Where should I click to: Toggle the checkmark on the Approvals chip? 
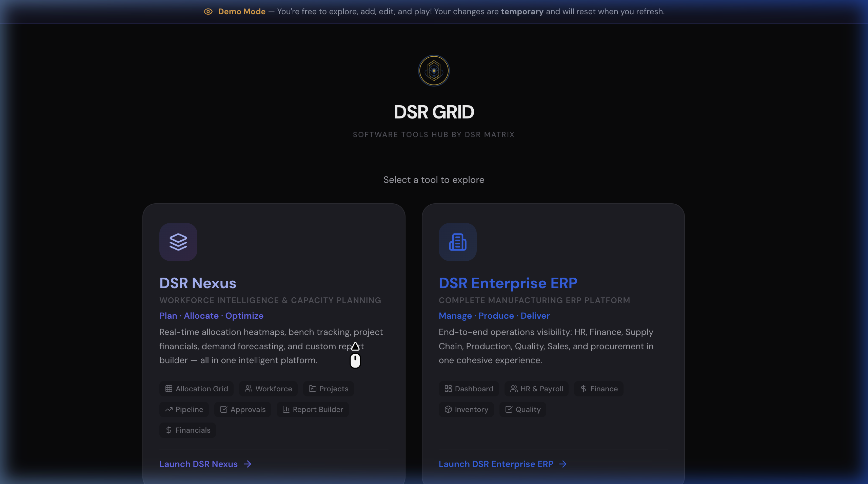click(224, 409)
